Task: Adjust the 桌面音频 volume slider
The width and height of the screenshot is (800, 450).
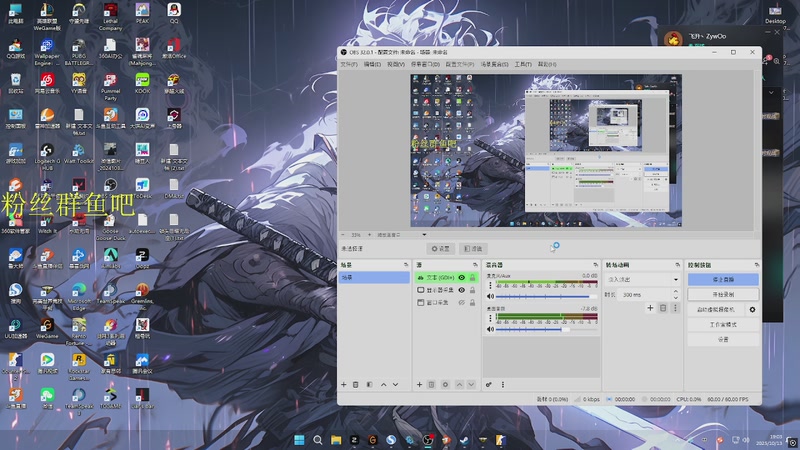Action: pos(546,330)
